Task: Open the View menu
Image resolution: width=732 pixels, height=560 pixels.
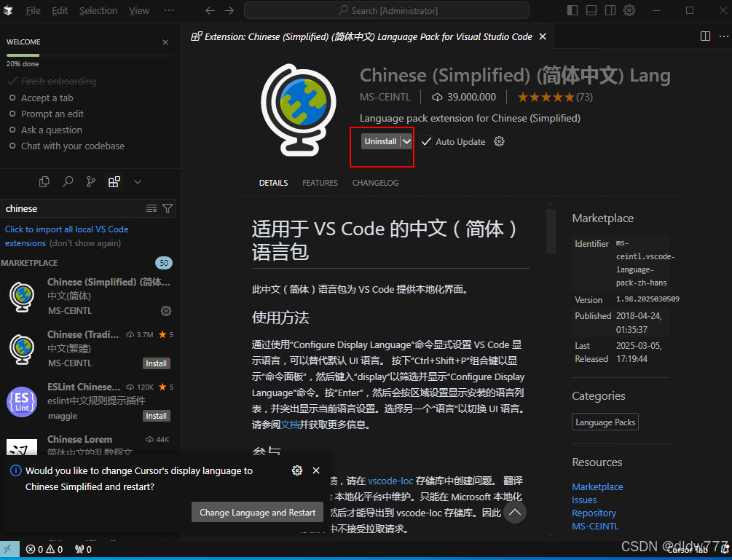Action: tap(139, 10)
